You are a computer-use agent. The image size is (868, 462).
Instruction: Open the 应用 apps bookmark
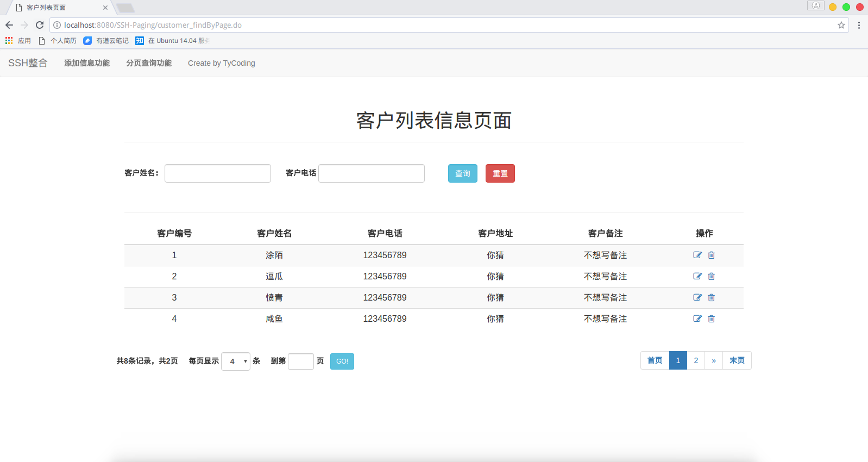[x=18, y=41]
